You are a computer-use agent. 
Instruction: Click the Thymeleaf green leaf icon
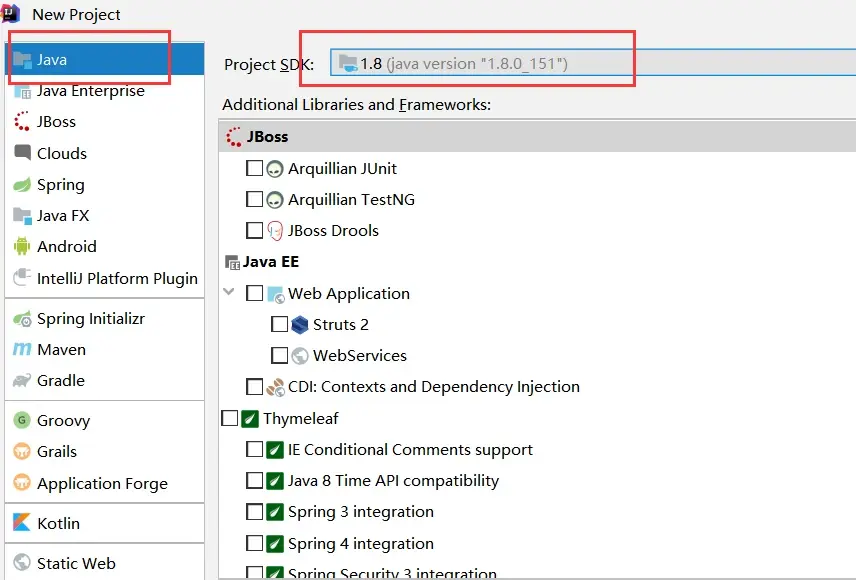click(x=249, y=419)
